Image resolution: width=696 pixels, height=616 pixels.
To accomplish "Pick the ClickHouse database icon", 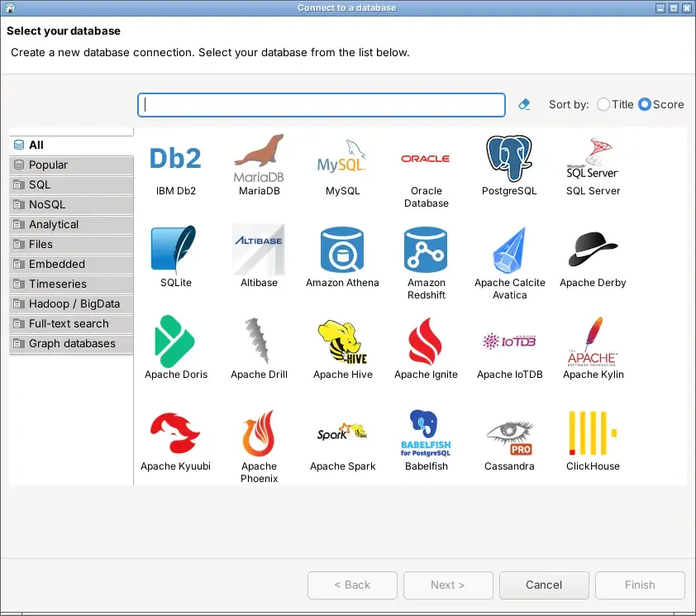I will click(x=593, y=433).
